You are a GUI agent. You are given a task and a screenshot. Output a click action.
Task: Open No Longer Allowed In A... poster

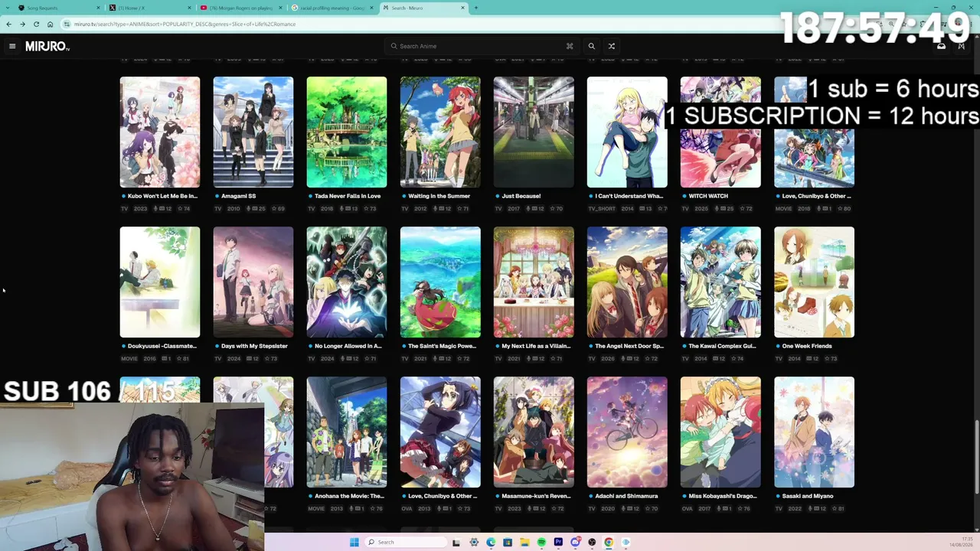(347, 282)
